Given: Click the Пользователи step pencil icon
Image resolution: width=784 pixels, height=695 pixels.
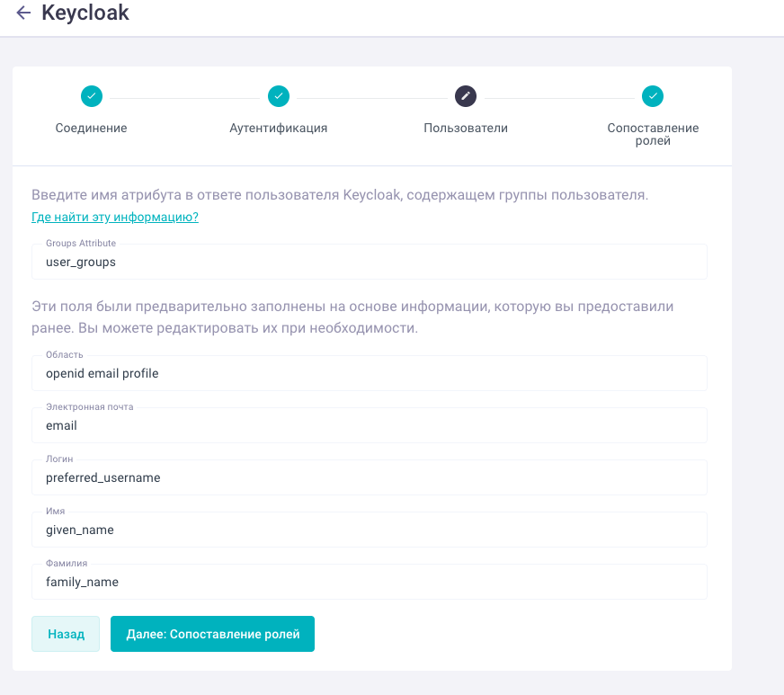Looking at the screenshot, I should pos(466,96).
